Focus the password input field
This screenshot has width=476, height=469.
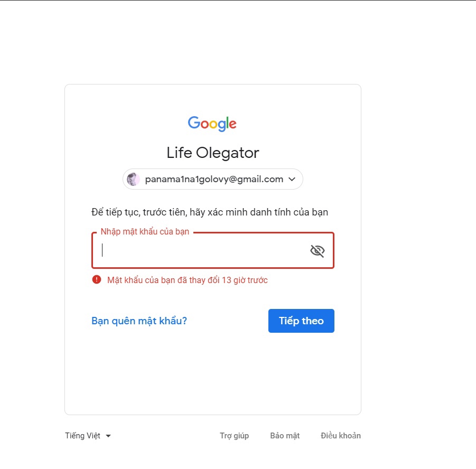[201, 251]
